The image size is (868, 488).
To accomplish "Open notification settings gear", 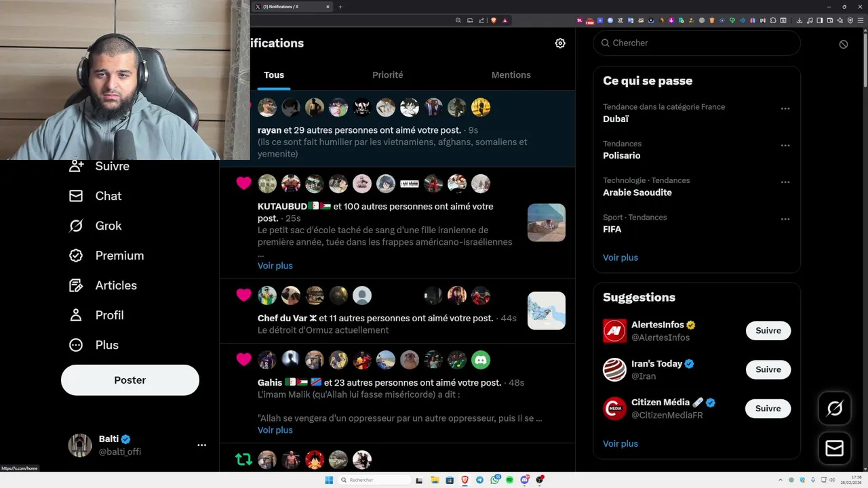I will point(560,43).
